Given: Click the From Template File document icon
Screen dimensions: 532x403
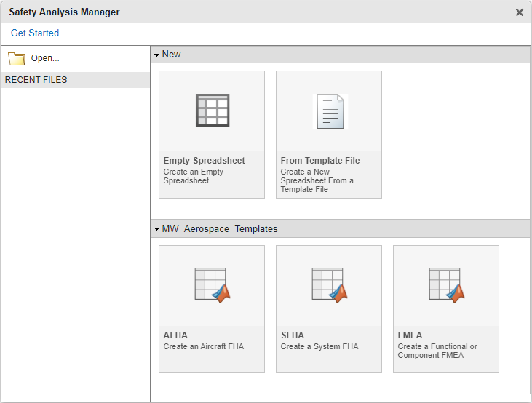Looking at the screenshot, I should (x=330, y=111).
